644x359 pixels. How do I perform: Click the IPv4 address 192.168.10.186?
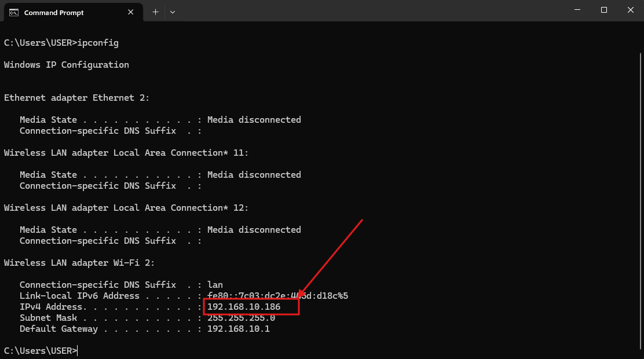point(244,307)
